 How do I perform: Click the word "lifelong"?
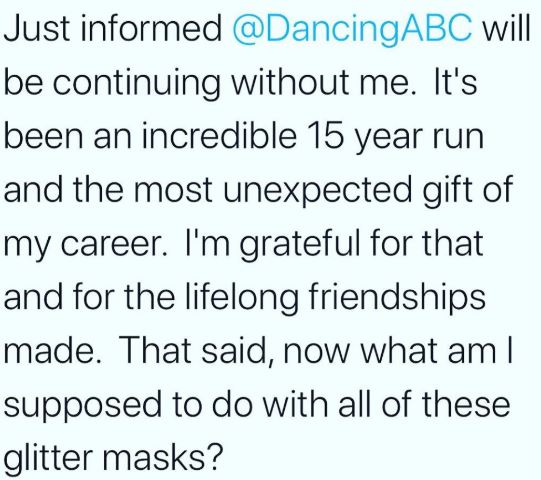(x=242, y=297)
